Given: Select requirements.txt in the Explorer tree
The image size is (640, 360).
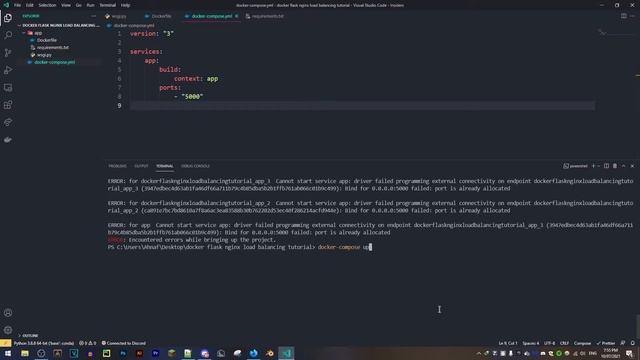Looking at the screenshot, I should (60, 48).
